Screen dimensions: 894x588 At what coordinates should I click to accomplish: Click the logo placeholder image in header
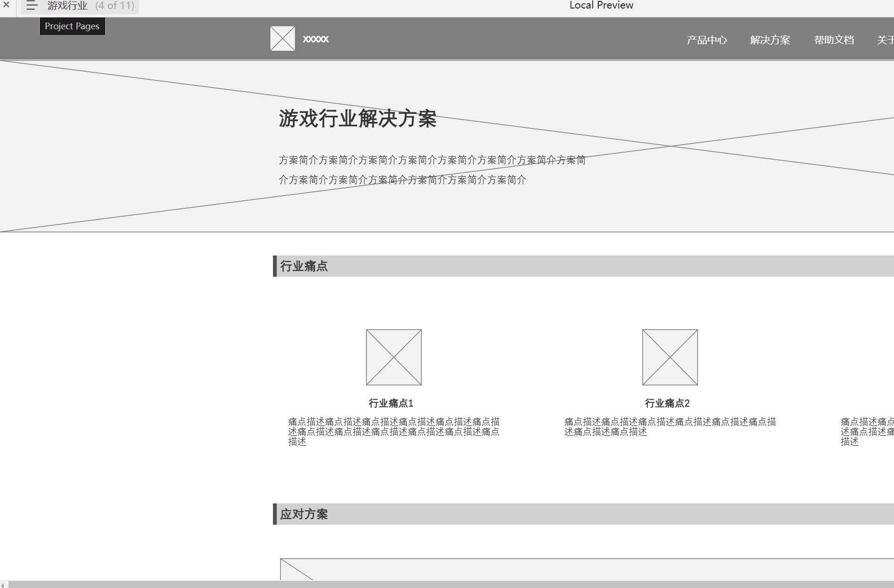[x=282, y=38]
